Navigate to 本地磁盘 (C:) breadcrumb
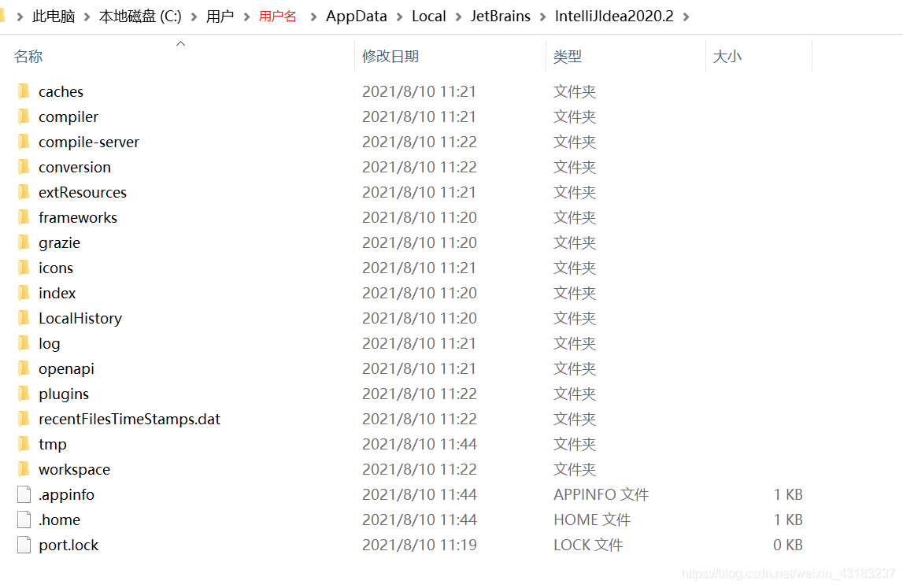Screen dimensions: 903x588 pyautogui.click(x=140, y=16)
